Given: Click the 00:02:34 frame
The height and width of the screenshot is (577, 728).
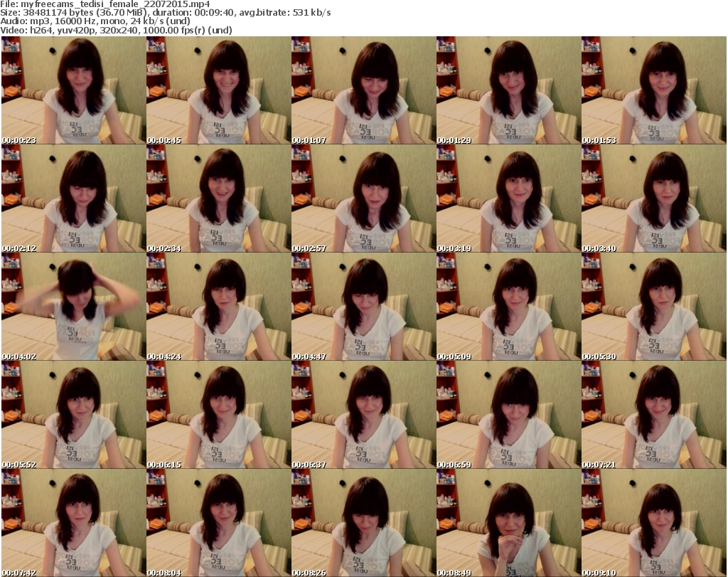Looking at the screenshot, I should [219, 198].
